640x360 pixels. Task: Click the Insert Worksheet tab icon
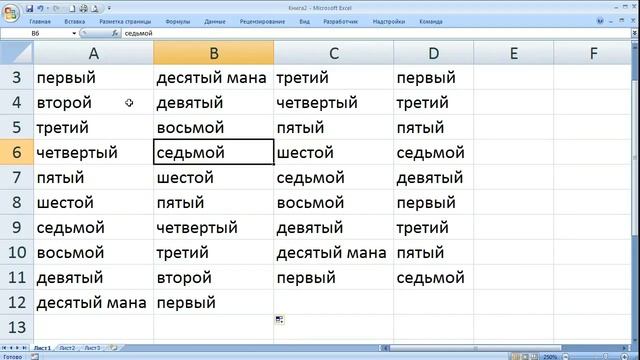(x=114, y=348)
